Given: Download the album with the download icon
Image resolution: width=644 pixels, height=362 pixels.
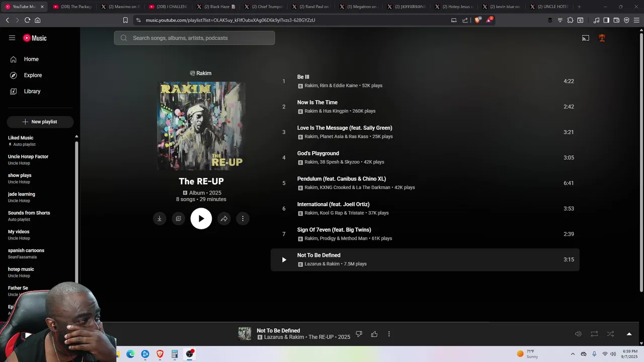Looking at the screenshot, I should (x=159, y=219).
